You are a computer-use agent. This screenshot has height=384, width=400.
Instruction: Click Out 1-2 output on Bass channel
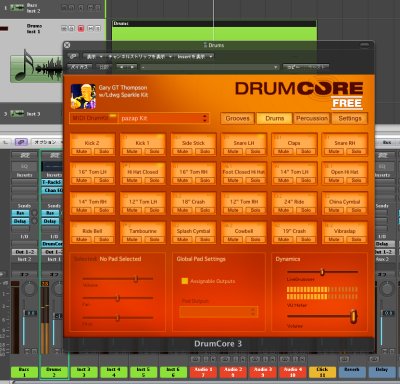coord(24,252)
